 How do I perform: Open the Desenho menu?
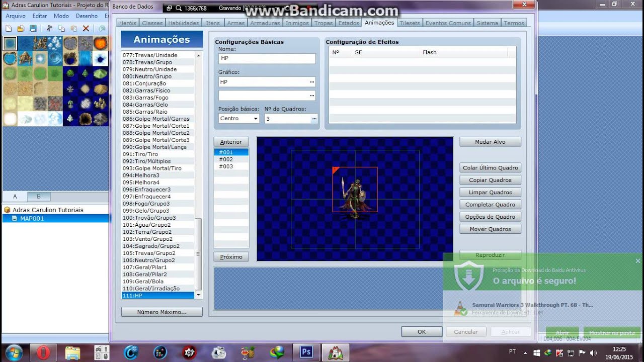tap(87, 16)
